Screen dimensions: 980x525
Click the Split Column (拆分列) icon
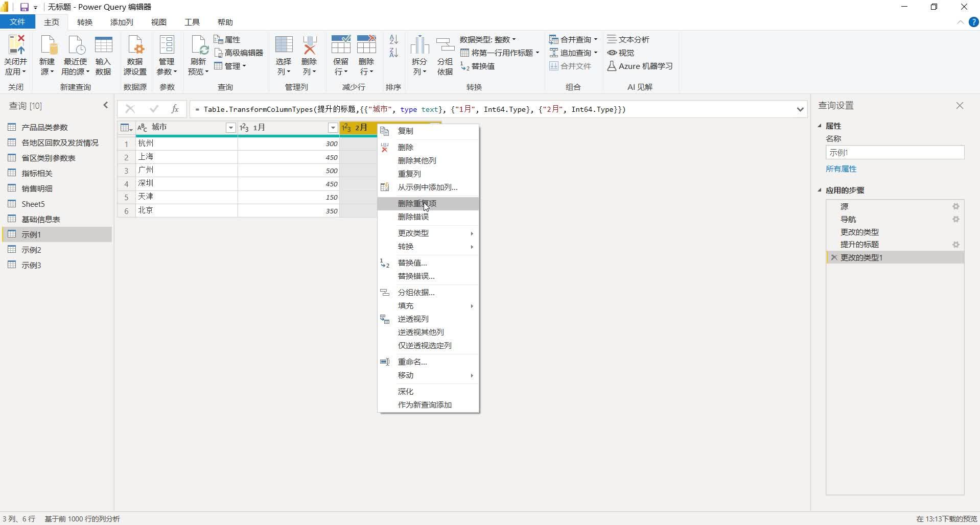(x=419, y=45)
